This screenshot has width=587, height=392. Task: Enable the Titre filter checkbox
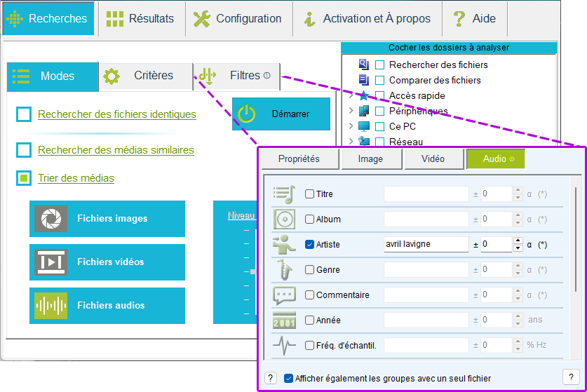pyautogui.click(x=309, y=194)
